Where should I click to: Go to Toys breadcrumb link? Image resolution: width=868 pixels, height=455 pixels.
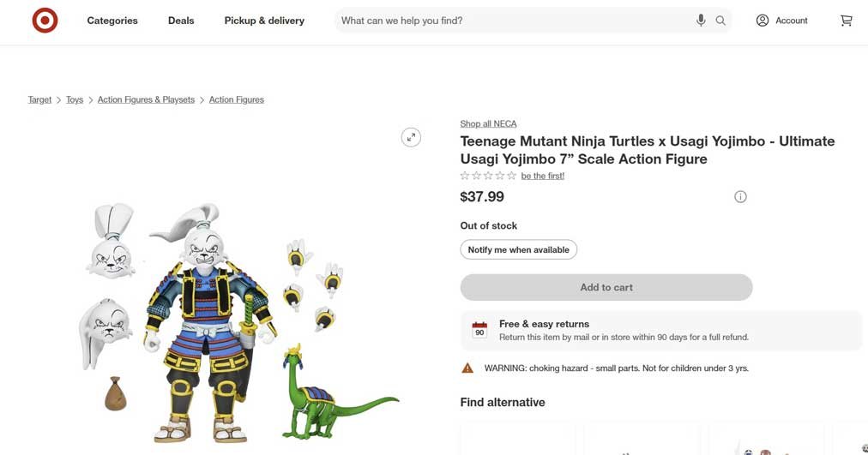click(x=75, y=99)
